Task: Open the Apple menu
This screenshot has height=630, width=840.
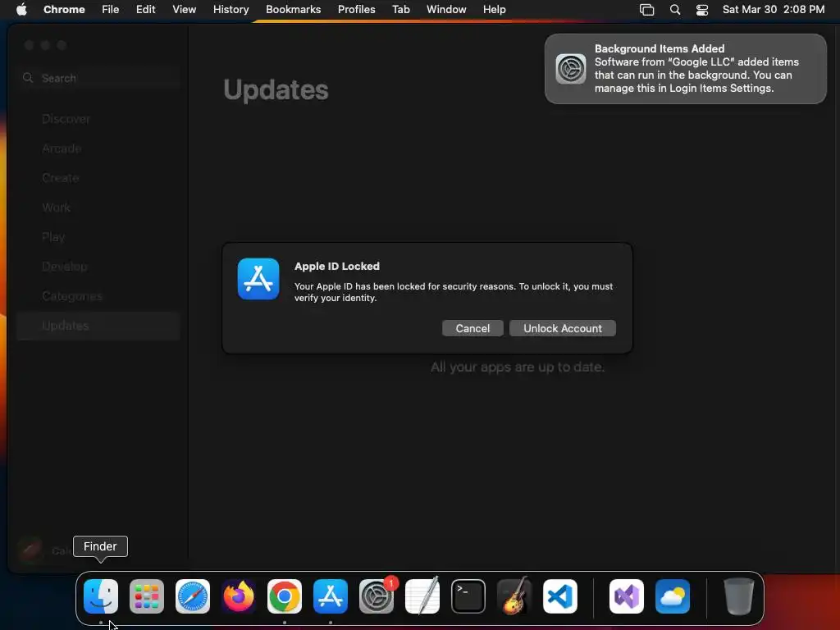Action: tap(21, 9)
